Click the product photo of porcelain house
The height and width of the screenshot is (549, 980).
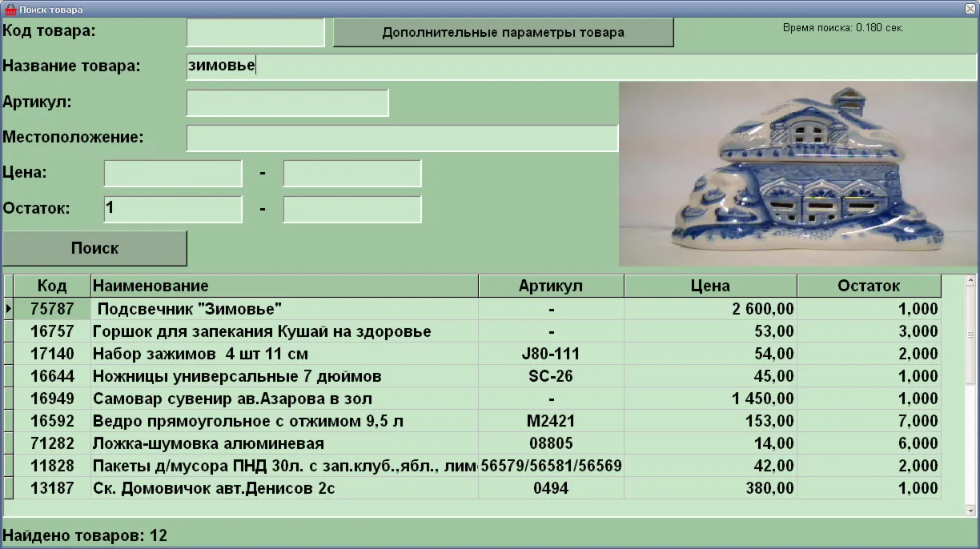point(797,174)
